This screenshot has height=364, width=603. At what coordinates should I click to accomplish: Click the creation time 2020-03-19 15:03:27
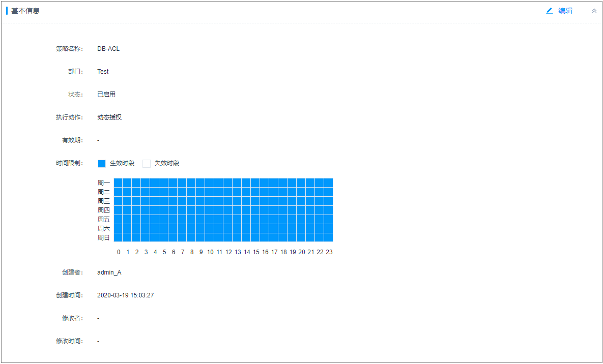click(126, 295)
